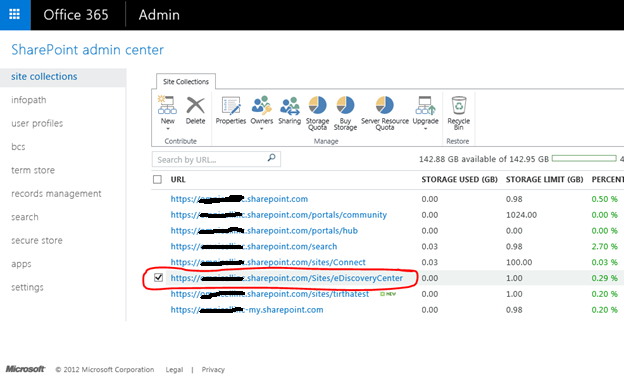Open the Sharing settings icon
The height and width of the screenshot is (382, 640).
point(289,105)
